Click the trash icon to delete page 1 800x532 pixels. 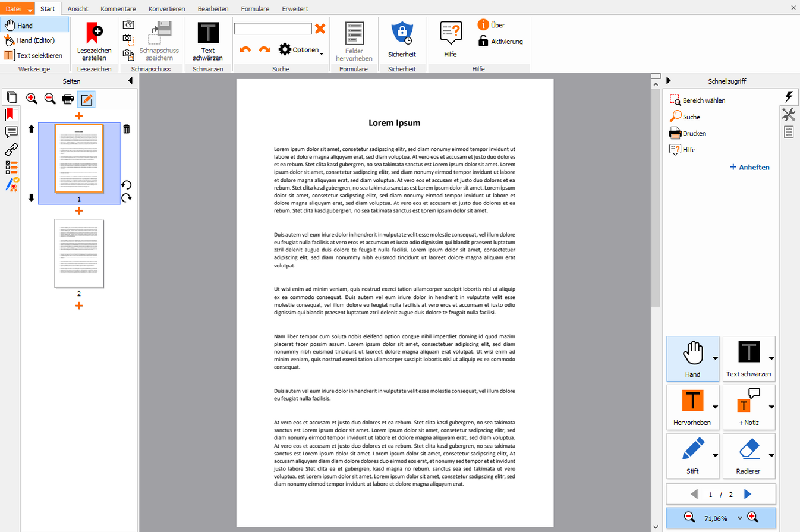click(127, 129)
